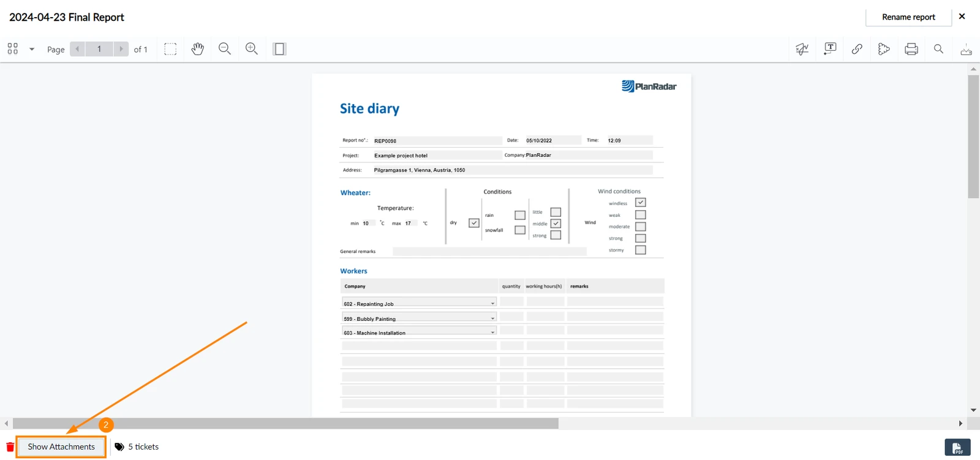Screen dimensions: 980x460
Task: Click the Site diary heading
Action: pos(369,108)
